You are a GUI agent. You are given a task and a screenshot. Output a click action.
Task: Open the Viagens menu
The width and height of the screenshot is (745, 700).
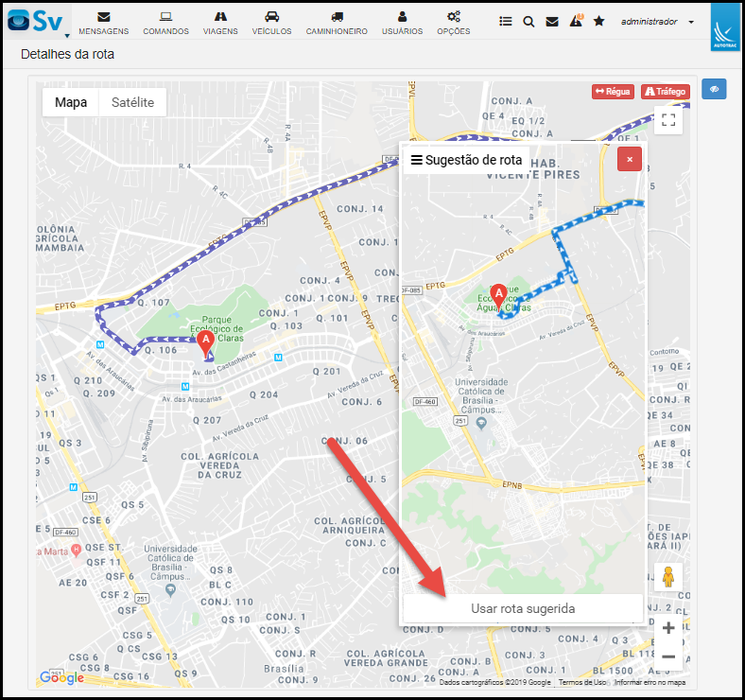point(220,23)
